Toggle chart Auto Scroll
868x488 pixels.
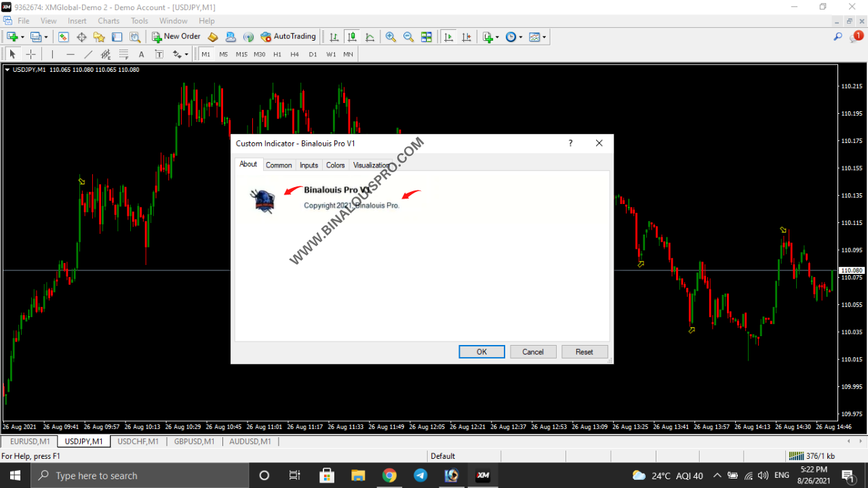tap(448, 37)
